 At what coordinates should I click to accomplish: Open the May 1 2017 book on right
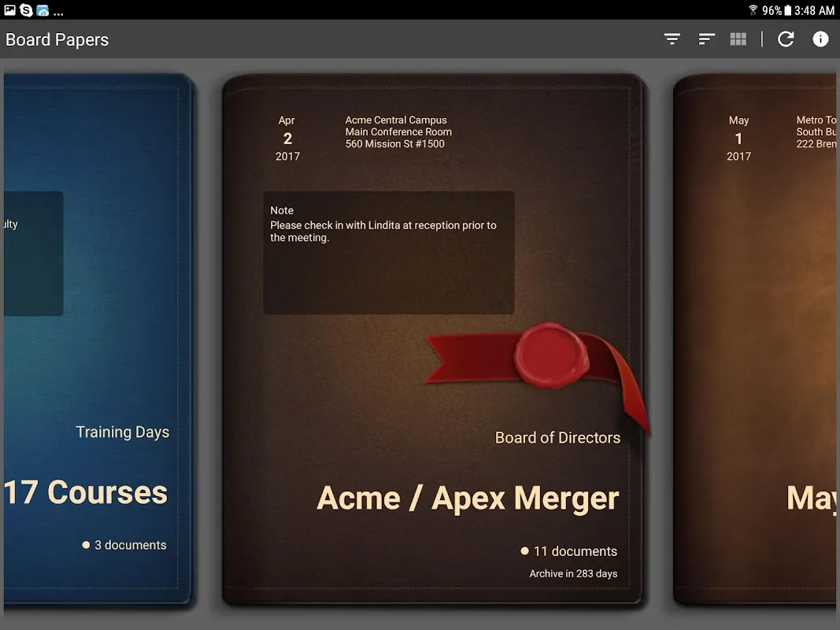coord(755,341)
